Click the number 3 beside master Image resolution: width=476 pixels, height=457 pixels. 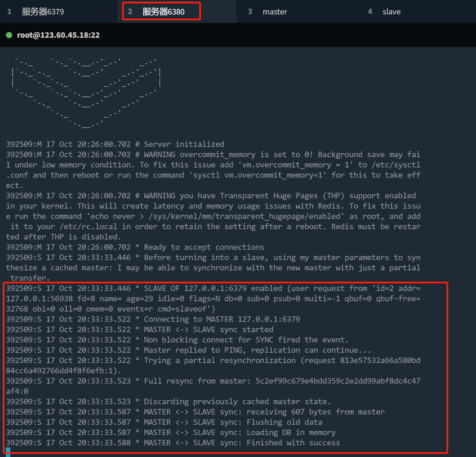(x=250, y=12)
